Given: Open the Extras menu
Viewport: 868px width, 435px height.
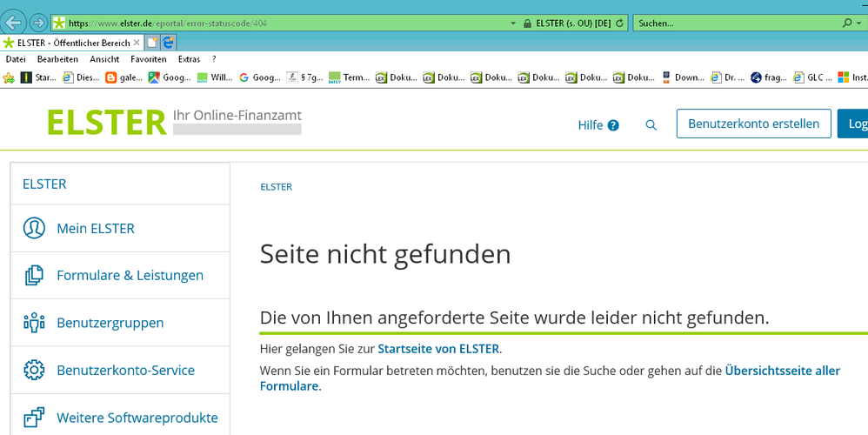Looking at the screenshot, I should click(x=189, y=59).
